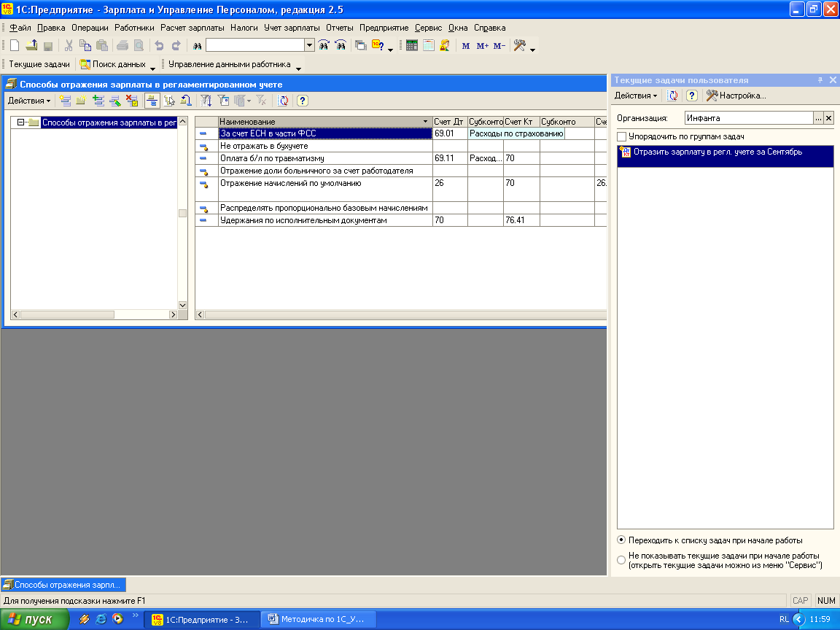This screenshot has height=630, width=840.
Task: Click the Set deletion mark icon
Action: 131,101
